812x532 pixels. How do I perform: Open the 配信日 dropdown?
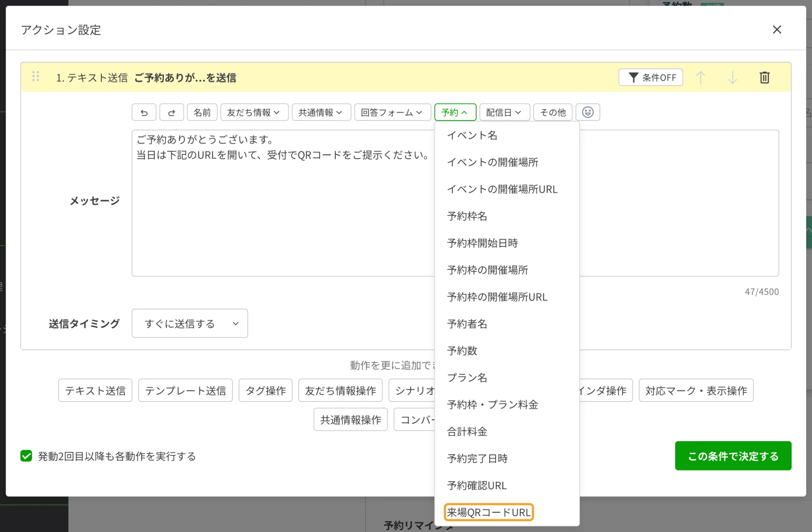coord(505,113)
